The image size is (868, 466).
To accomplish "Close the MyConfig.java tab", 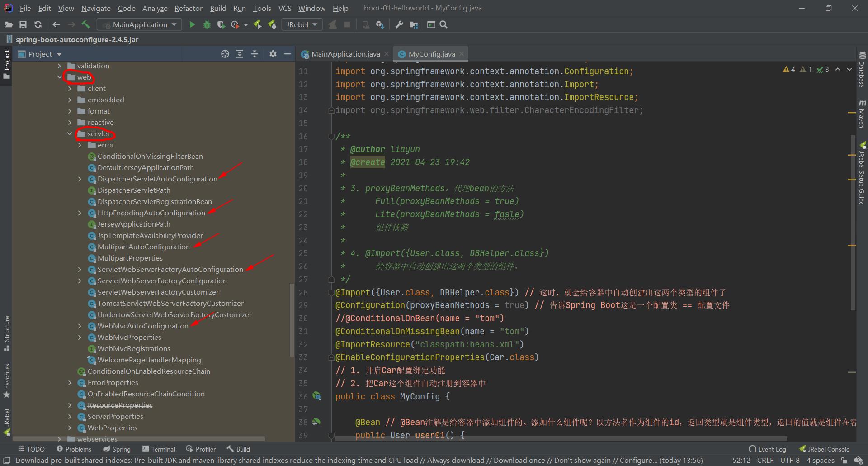I will coord(462,54).
